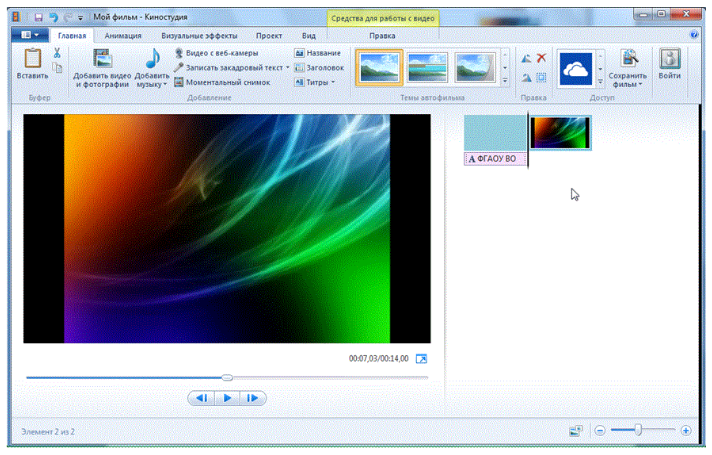This screenshot has width=712, height=455.
Task: Expand the quick access toolbar customize arrow
Action: 80,18
